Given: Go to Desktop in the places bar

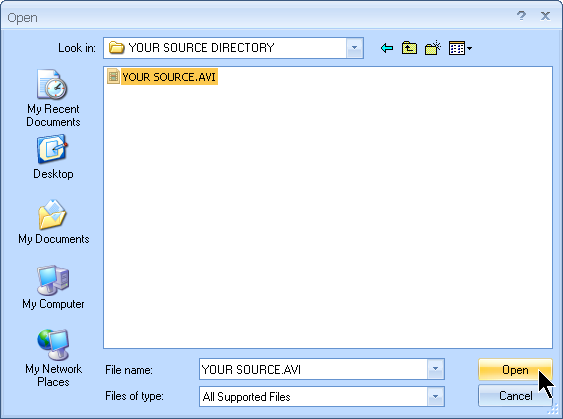Looking at the screenshot, I should coord(53,157).
